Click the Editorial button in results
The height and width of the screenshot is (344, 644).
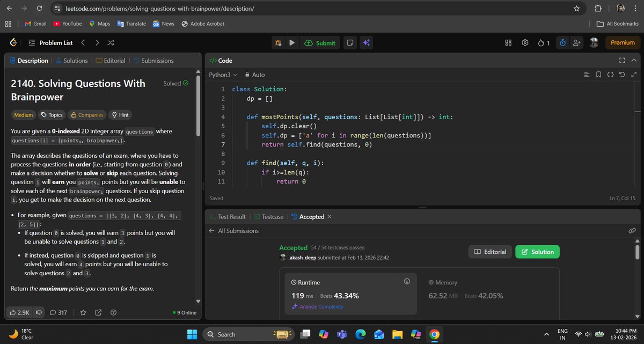(490, 252)
